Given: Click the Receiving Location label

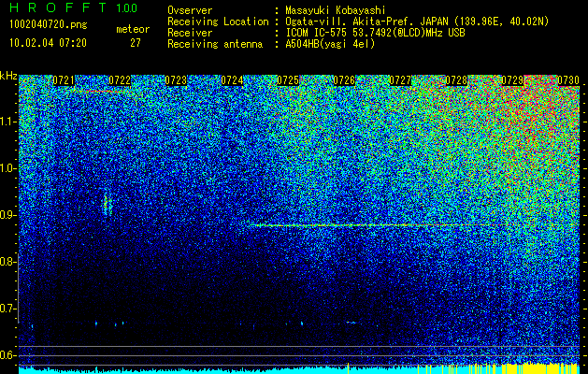Looking at the screenshot, I should click(x=218, y=22).
